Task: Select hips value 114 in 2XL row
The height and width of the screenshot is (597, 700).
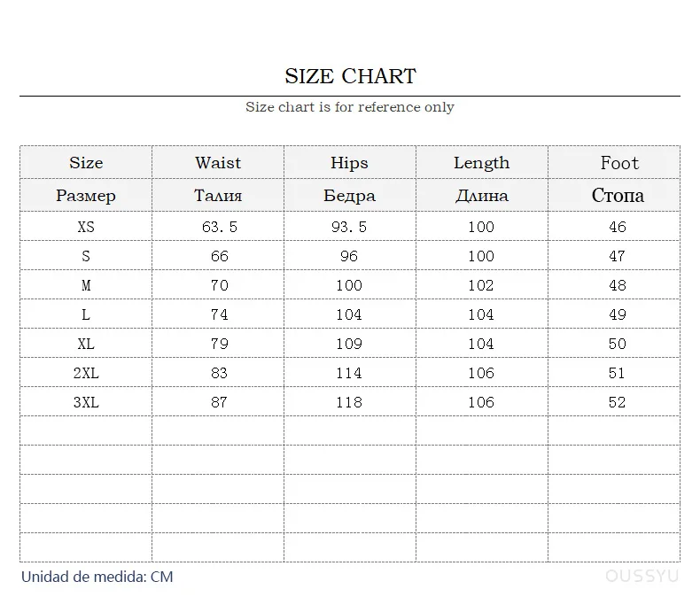Action: [349, 373]
